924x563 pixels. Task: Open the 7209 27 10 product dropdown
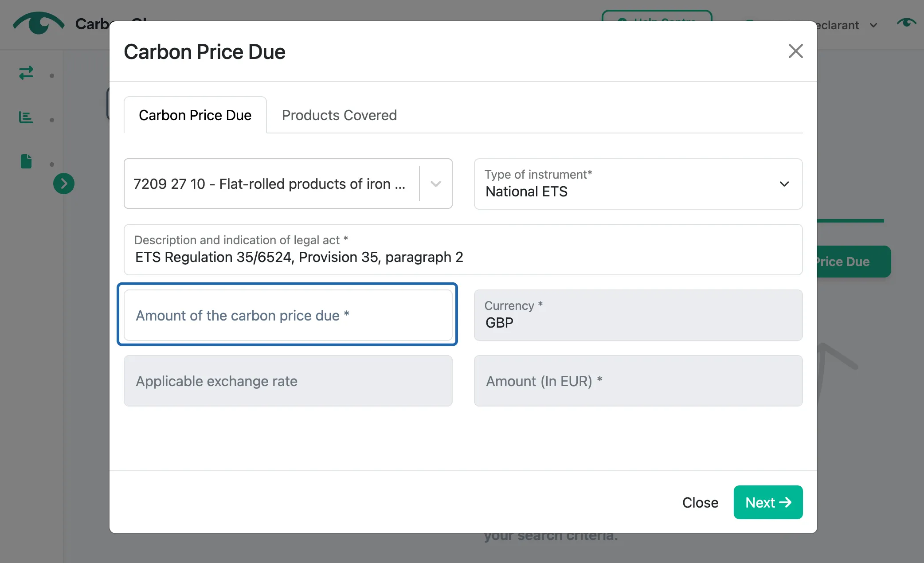coord(288,184)
